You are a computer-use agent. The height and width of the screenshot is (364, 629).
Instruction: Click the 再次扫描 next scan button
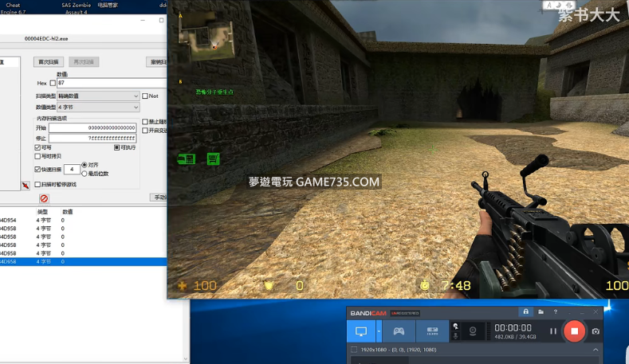(84, 62)
